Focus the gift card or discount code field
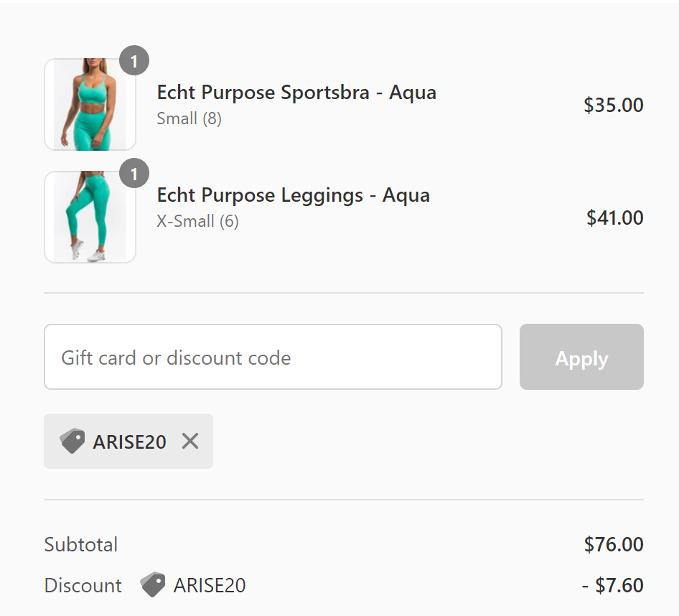Viewport: 679px width, 616px height. [x=273, y=357]
